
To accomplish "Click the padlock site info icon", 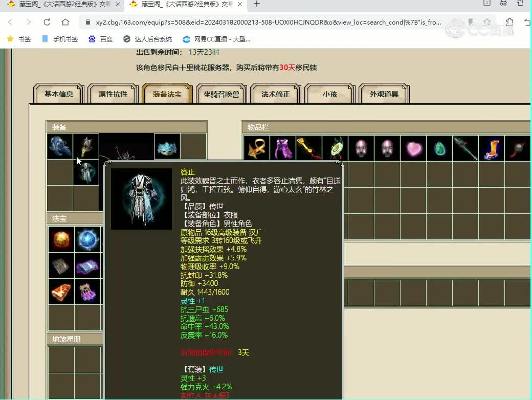I will [x=88, y=22].
